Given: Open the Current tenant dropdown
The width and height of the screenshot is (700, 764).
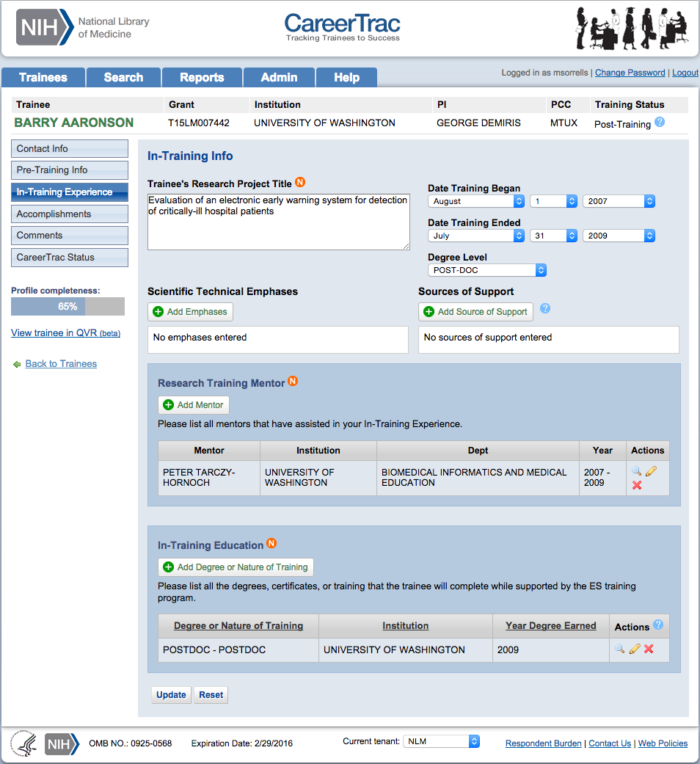Looking at the screenshot, I should click(442, 741).
